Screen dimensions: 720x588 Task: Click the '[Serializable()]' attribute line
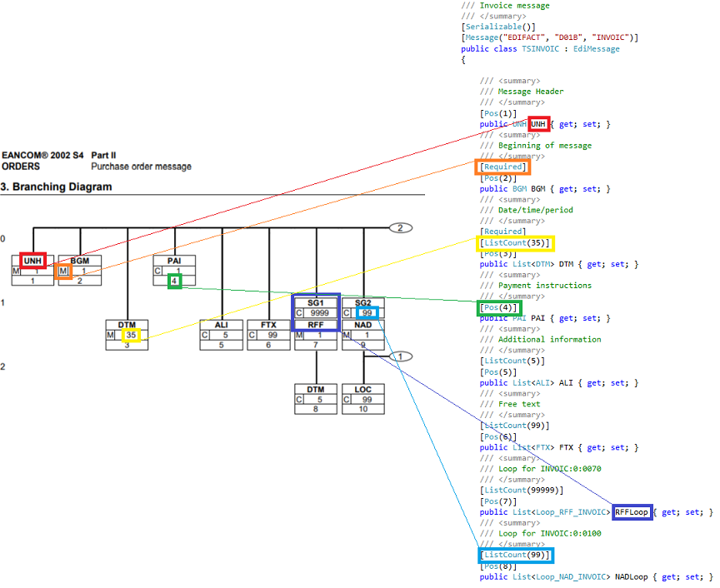(x=498, y=27)
